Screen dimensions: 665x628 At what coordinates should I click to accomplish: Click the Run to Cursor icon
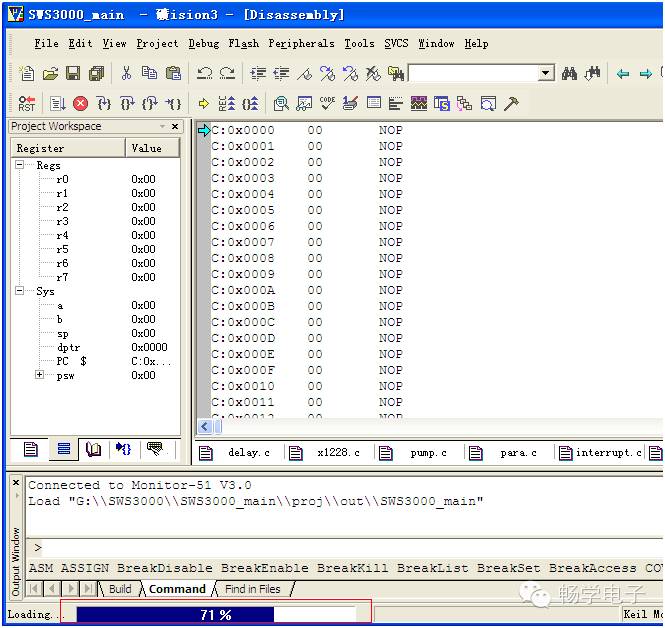tap(173, 104)
